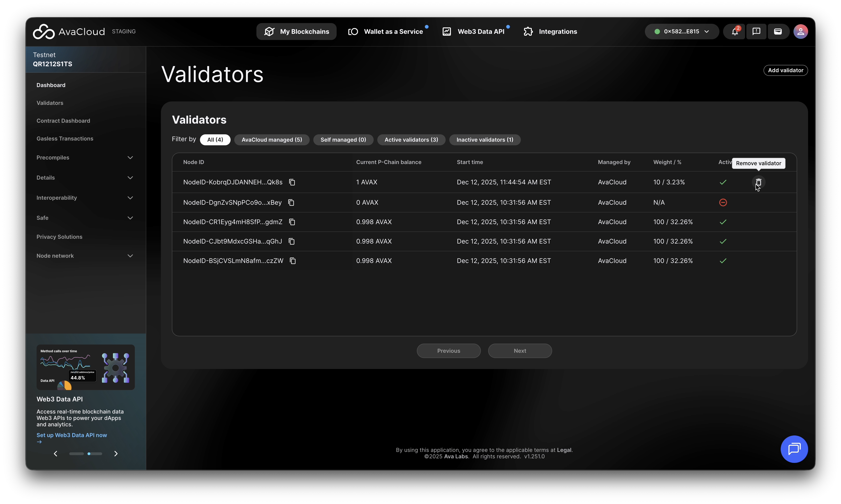Open the billing card icon
This screenshot has width=841, height=504.
click(777, 32)
